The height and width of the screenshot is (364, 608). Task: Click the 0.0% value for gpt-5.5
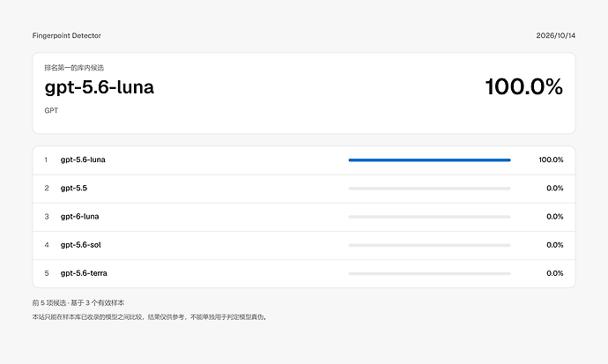pos(555,188)
